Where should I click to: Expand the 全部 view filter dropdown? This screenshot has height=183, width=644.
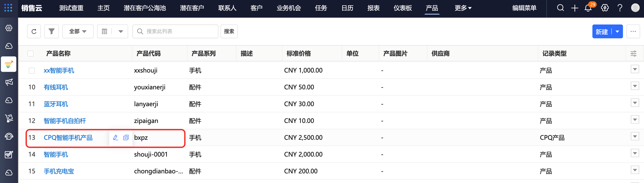[78, 31]
